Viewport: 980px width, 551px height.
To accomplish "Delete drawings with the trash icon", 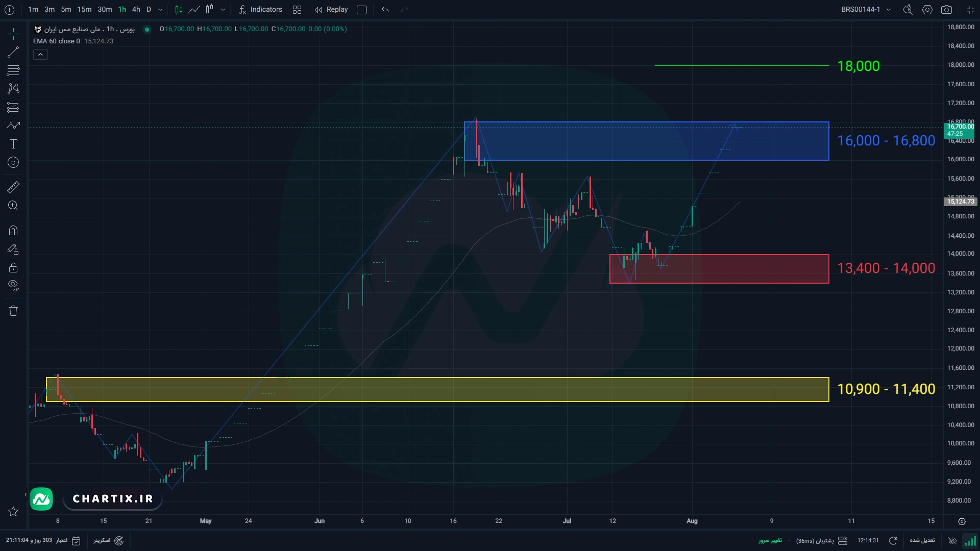I will coord(13,311).
